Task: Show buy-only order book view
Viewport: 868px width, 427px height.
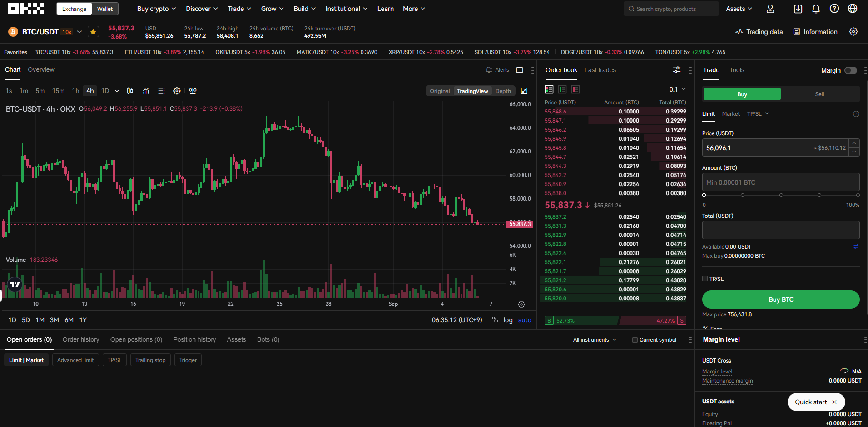Action: click(x=562, y=89)
